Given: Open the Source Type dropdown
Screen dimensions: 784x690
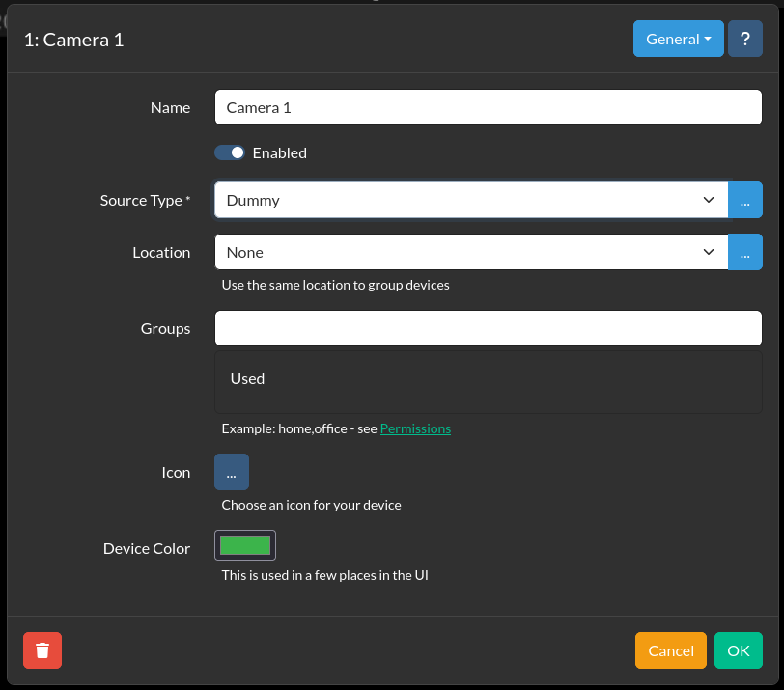Looking at the screenshot, I should tap(471, 200).
